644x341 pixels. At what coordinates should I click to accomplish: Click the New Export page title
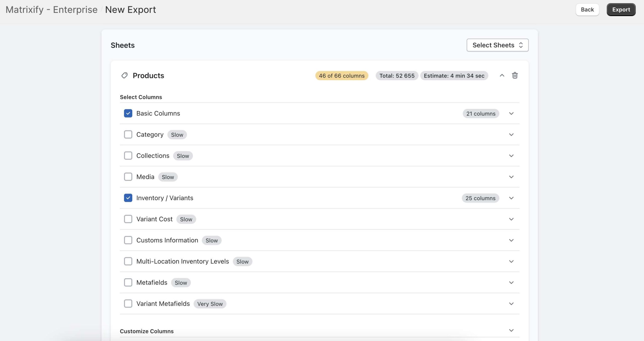(131, 10)
